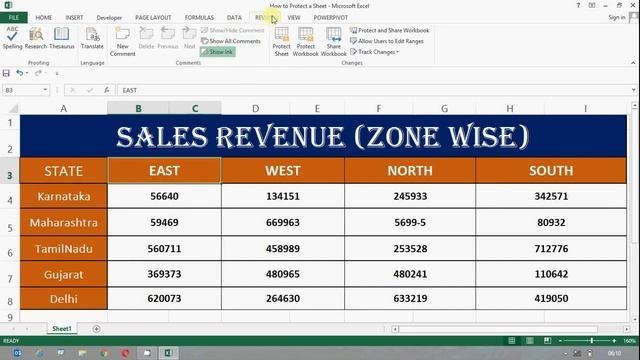Select the Karnataka EAST cell 56640
The height and width of the screenshot is (360, 640).
click(x=164, y=196)
